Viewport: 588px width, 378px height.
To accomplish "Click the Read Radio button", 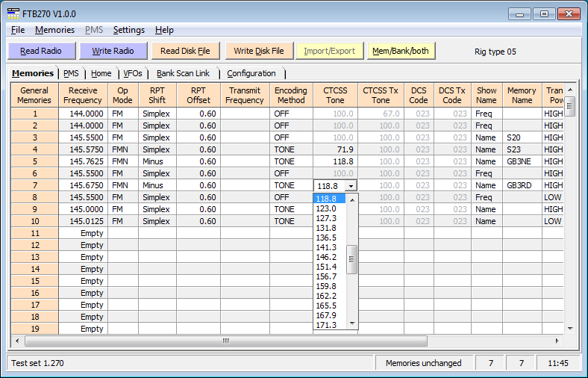I will 41,51.
